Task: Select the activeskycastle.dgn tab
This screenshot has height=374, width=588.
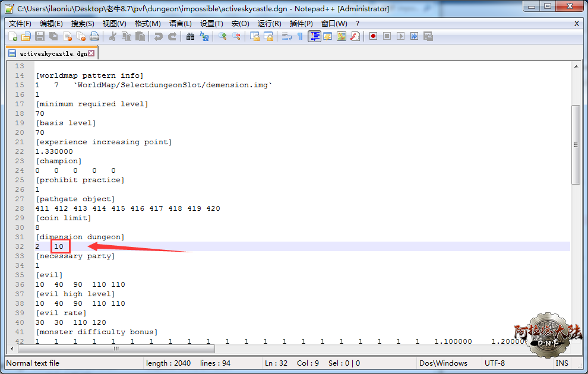Action: click(51, 53)
